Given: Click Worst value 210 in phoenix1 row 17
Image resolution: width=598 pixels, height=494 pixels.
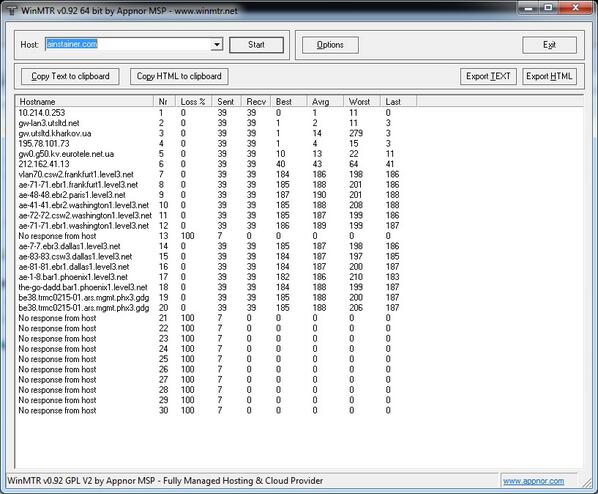Looking at the screenshot, I should tap(356, 277).
